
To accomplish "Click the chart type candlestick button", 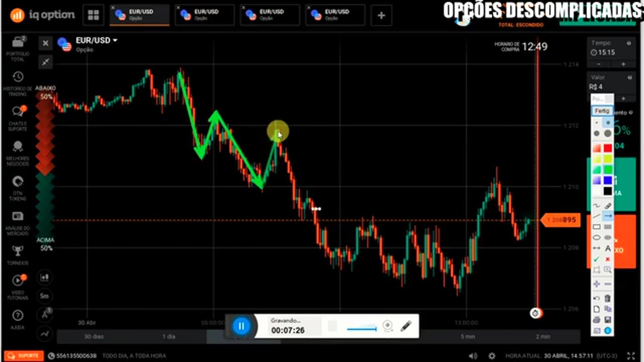I will (45, 277).
